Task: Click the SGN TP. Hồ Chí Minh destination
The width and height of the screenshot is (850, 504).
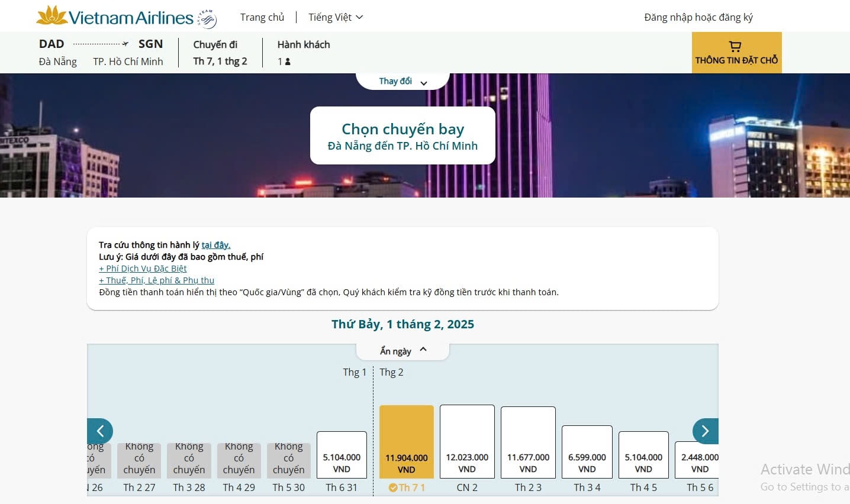Action: 128,53
